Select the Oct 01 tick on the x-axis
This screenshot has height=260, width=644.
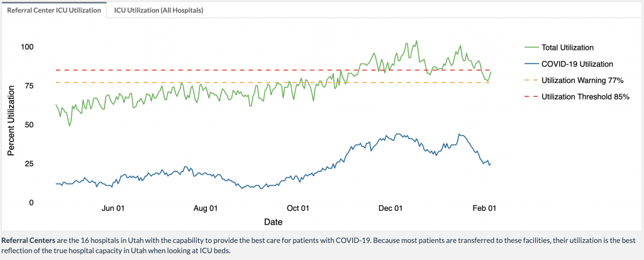[x=298, y=208]
